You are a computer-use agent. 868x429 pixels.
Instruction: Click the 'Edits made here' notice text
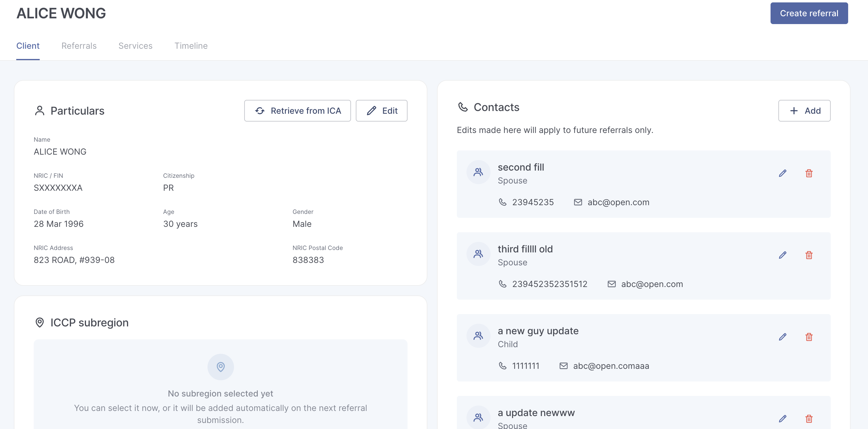(x=555, y=130)
